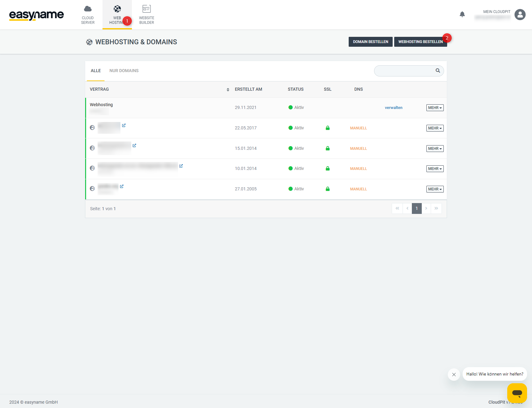Expand MEHR dropdown for 10.01.2014 domain
The height and width of the screenshot is (408, 532).
pos(434,169)
